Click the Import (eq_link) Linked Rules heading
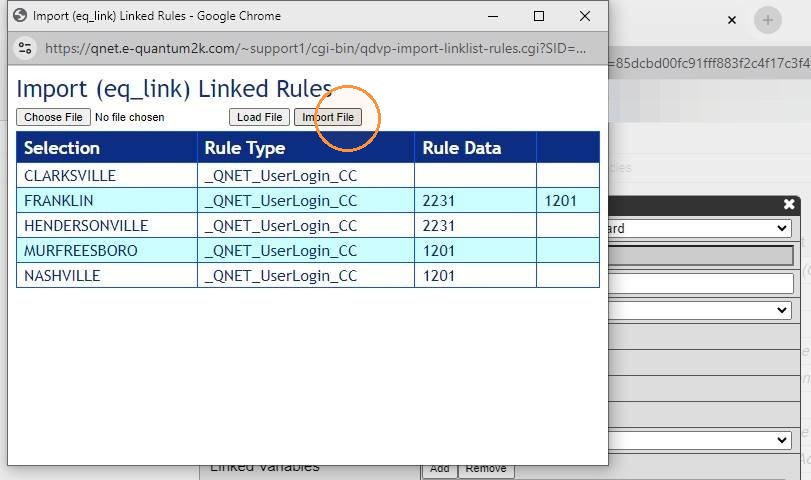 174,89
